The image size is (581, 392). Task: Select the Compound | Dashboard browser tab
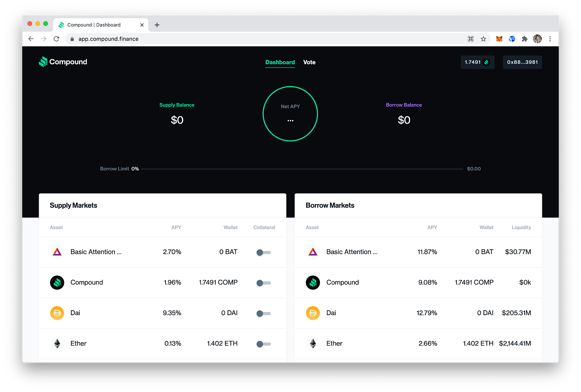(101, 25)
